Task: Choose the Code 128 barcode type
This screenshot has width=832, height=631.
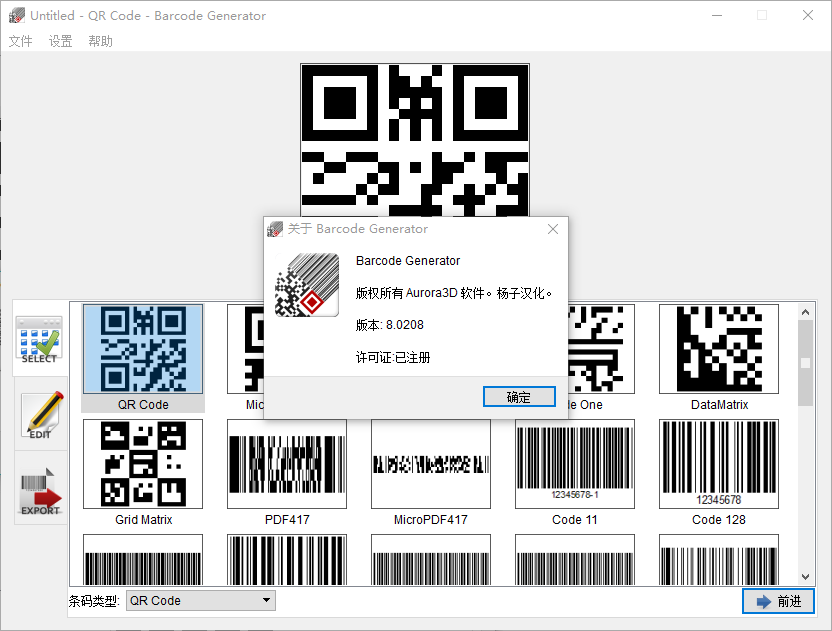Action: [x=718, y=464]
